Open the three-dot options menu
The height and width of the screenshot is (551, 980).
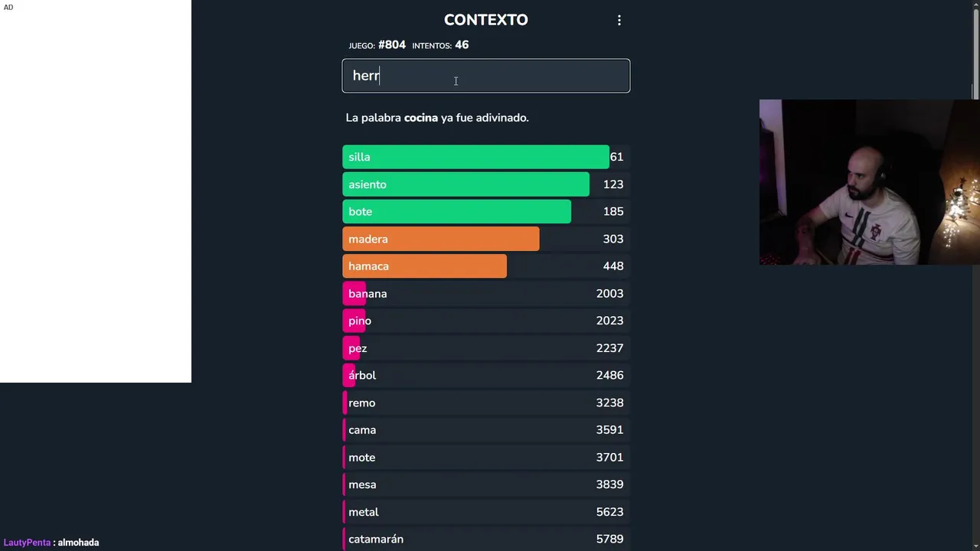pyautogui.click(x=619, y=21)
